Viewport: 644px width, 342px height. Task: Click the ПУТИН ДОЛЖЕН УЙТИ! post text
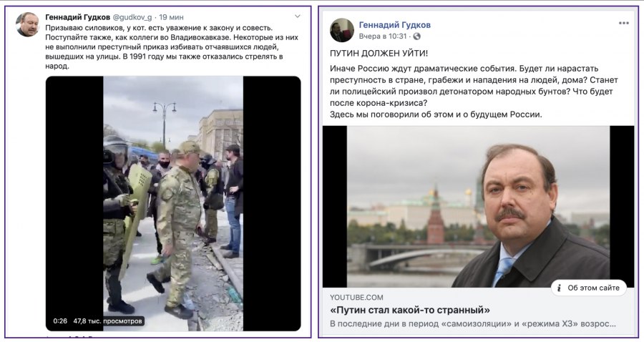click(x=379, y=54)
